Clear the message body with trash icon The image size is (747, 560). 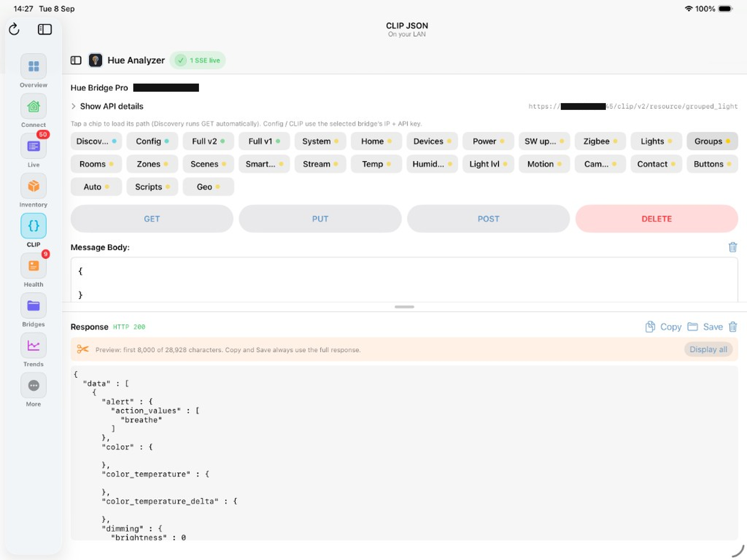click(x=733, y=247)
